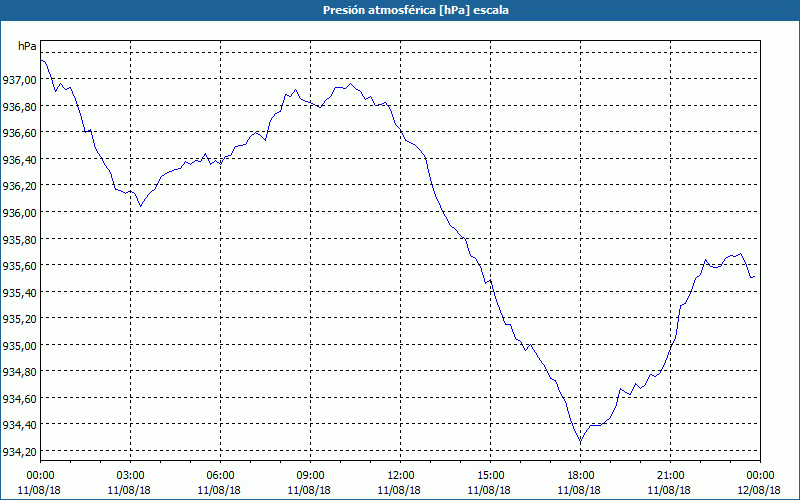Viewport: 800px width, 500px height.
Task: Click the 06:00 time axis label
Action: click(220, 476)
